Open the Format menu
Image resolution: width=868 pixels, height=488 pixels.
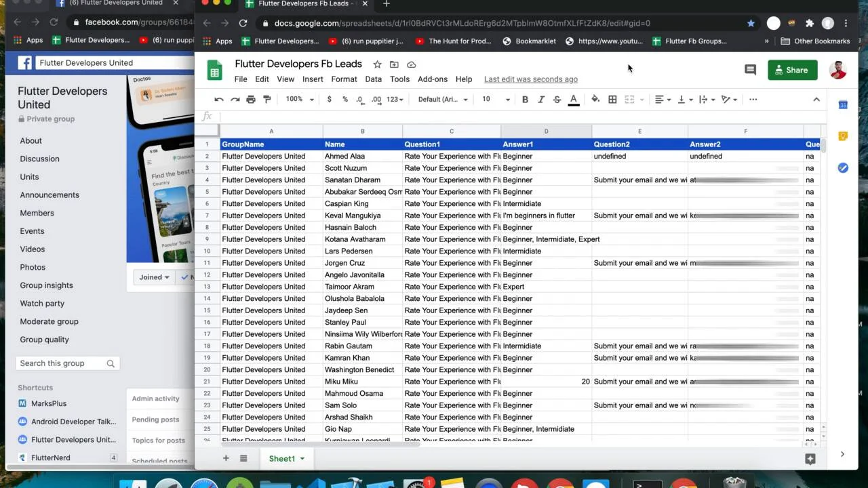344,79
